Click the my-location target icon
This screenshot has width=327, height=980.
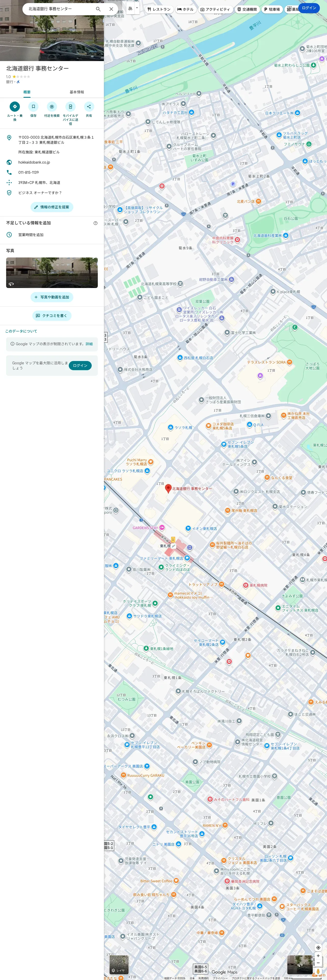pos(318,947)
